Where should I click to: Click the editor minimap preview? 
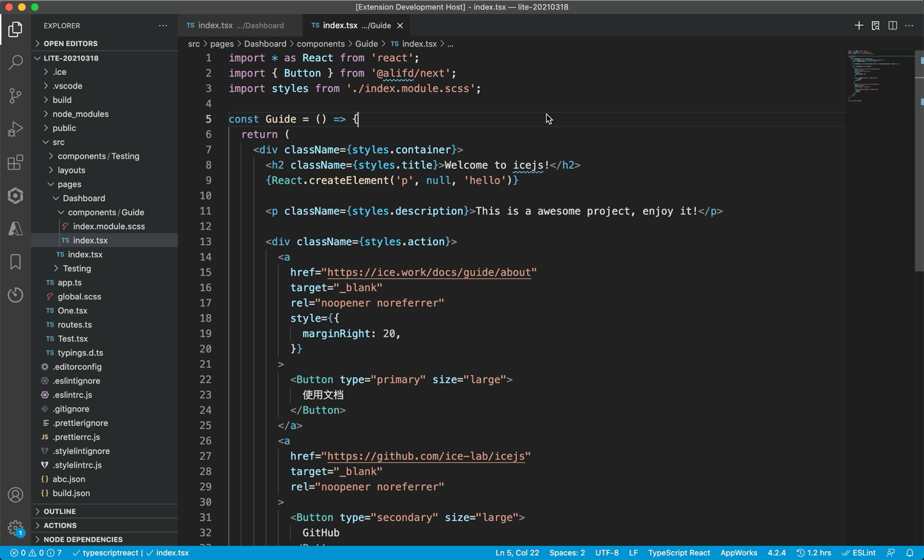[x=880, y=75]
